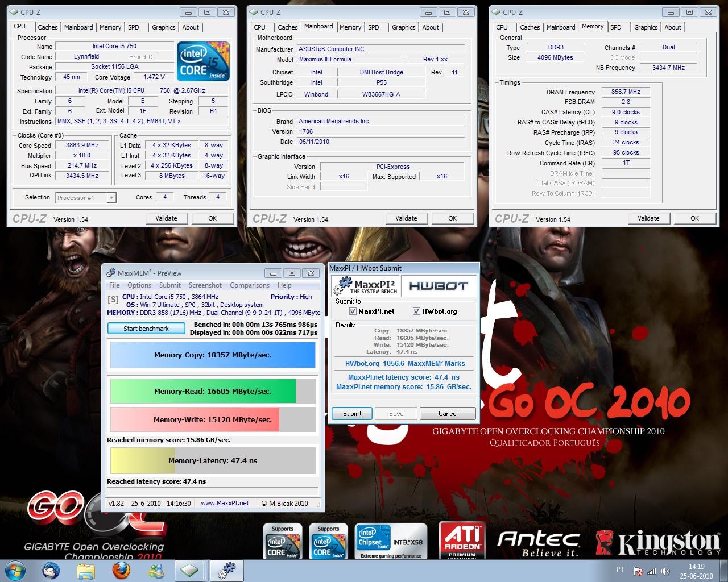Screen dimensions: 728x582
Task: Open the Processor #1 selection dropdown
Action: 86,197
